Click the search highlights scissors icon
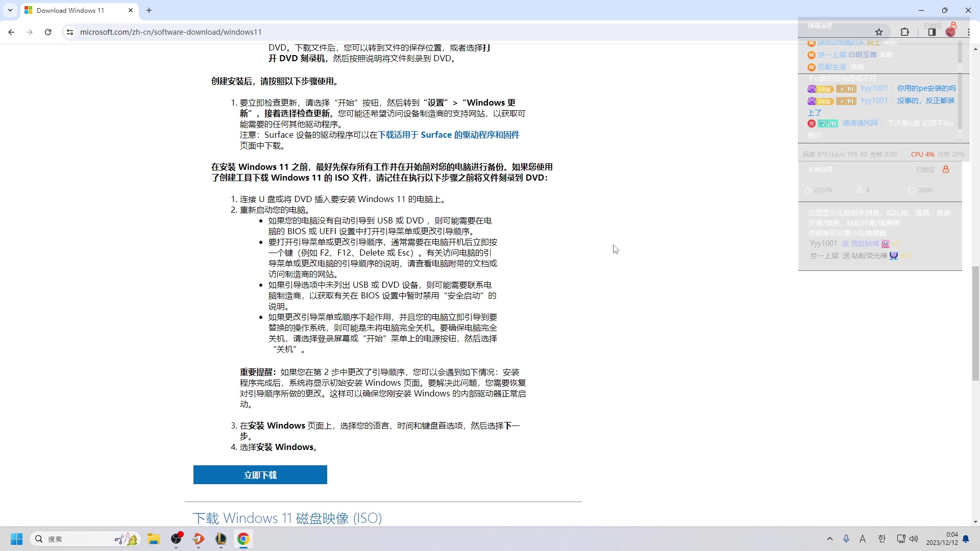The image size is (980, 551). pos(126,539)
